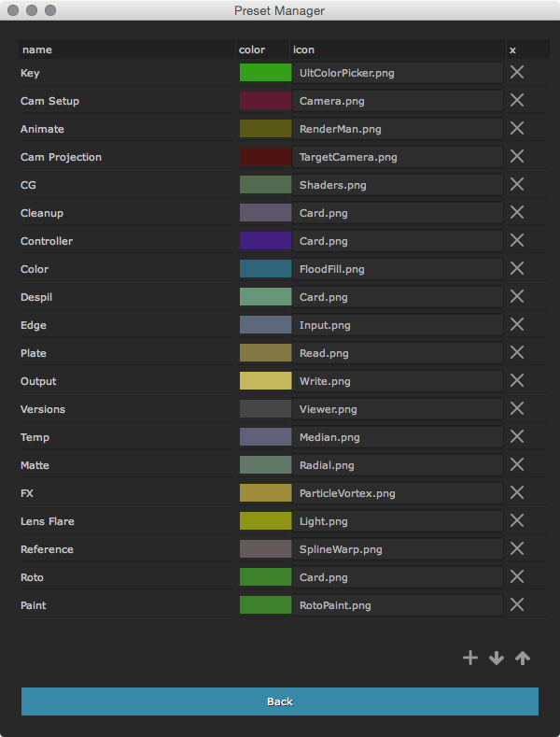Change the Output yellow color swatch
The width and height of the screenshot is (560, 737).
click(265, 381)
